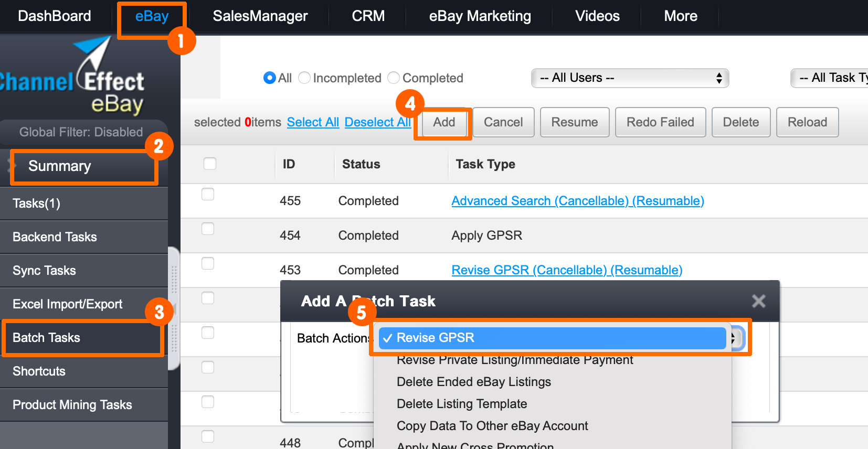The height and width of the screenshot is (449, 868).
Task: Click Global Filter: Disabled indicator
Action: click(81, 132)
